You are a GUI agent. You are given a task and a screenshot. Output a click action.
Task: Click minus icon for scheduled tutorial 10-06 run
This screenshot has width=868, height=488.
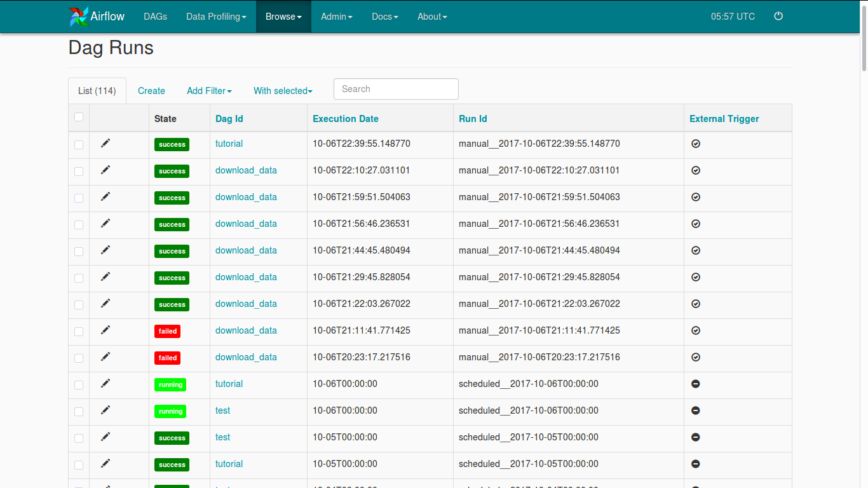[695, 384]
